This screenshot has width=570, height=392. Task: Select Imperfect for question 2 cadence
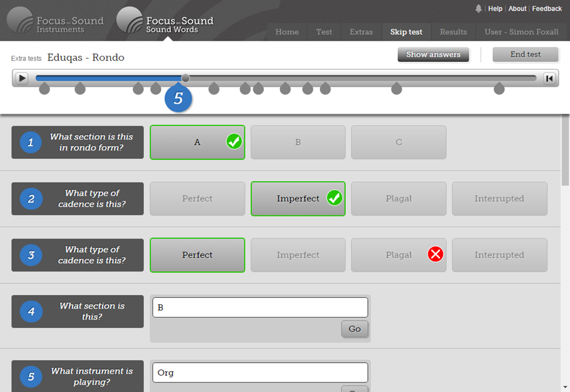[298, 199]
